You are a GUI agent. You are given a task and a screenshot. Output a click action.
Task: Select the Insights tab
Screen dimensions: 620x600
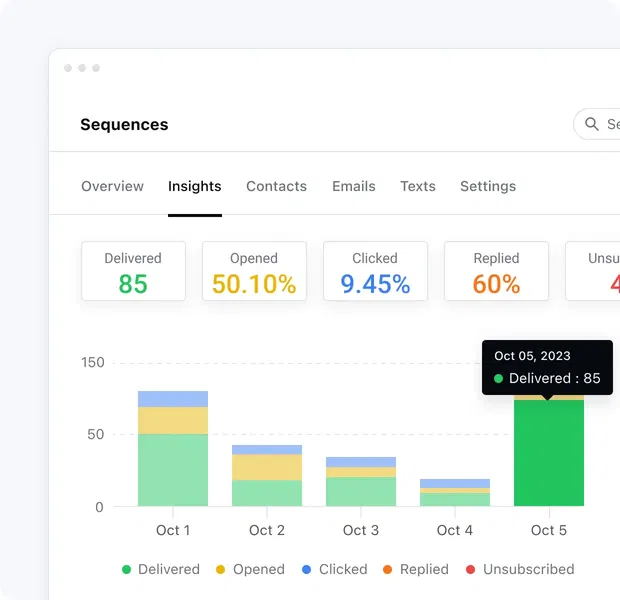pyautogui.click(x=195, y=186)
